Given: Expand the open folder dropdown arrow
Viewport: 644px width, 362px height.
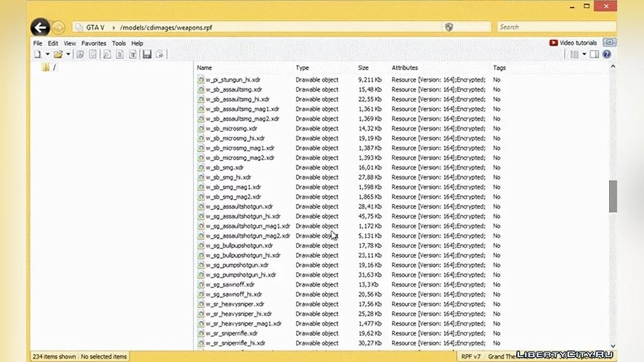Looking at the screenshot, I should (x=68, y=54).
